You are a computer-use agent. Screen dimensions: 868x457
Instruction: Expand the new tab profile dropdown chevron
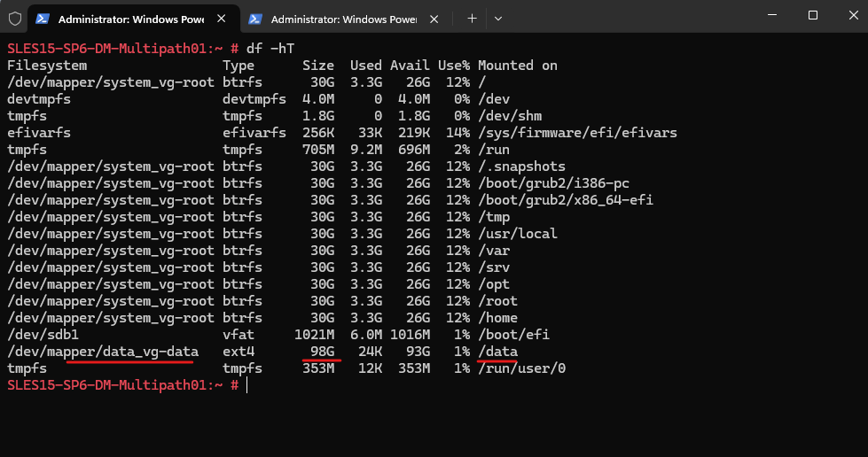tap(498, 18)
